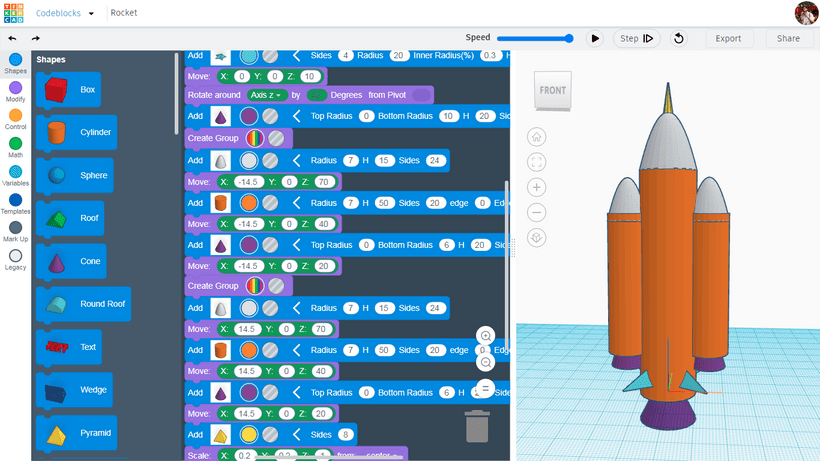The width and height of the screenshot is (820, 461).
Task: Select the Mark Up category
Action: click(15, 232)
